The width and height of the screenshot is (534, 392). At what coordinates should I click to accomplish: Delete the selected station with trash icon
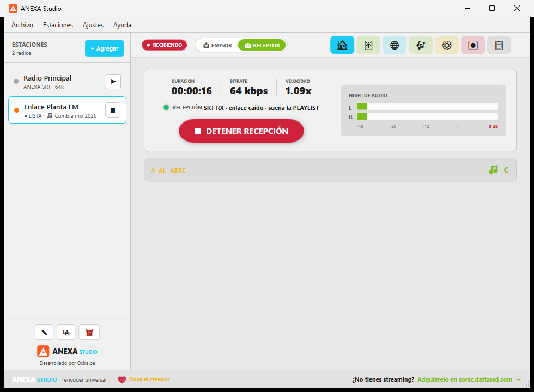[89, 333]
